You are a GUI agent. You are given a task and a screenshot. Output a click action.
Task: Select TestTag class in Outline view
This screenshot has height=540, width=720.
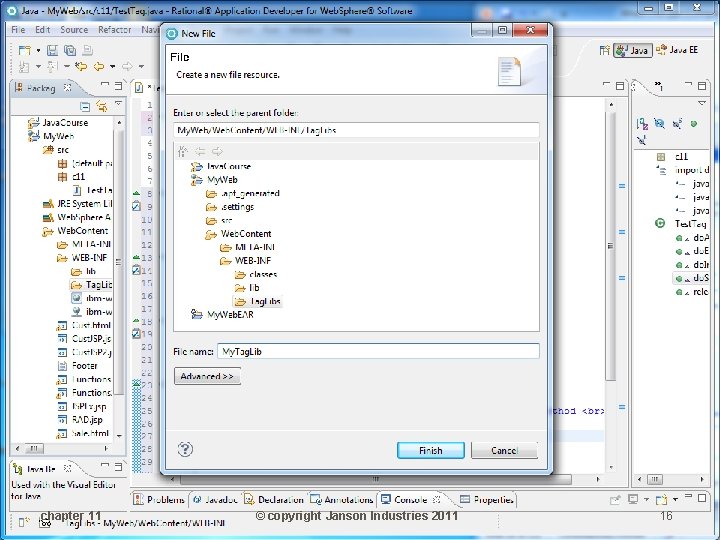click(681, 224)
